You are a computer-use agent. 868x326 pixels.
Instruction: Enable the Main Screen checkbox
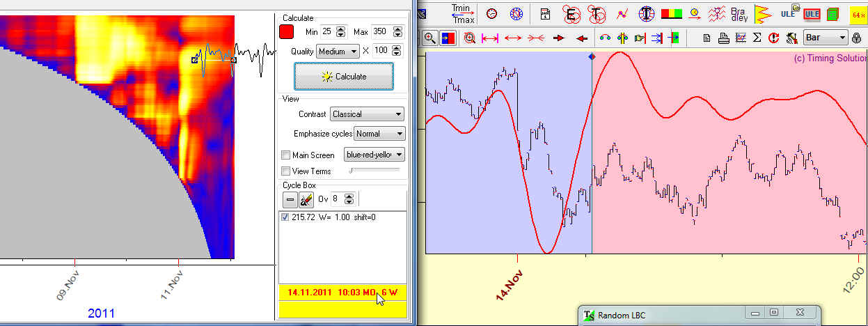pos(285,155)
